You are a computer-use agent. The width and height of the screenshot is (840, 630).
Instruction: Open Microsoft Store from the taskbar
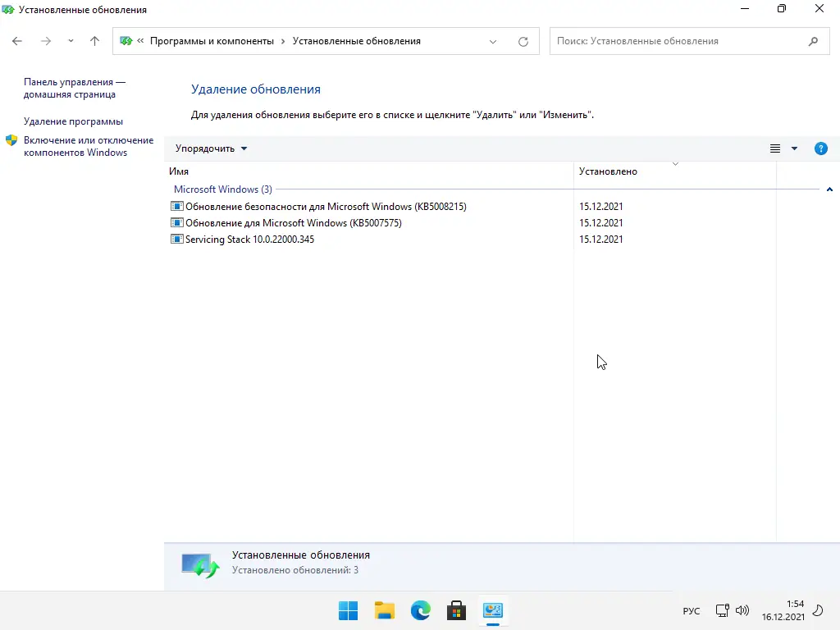[x=456, y=610]
